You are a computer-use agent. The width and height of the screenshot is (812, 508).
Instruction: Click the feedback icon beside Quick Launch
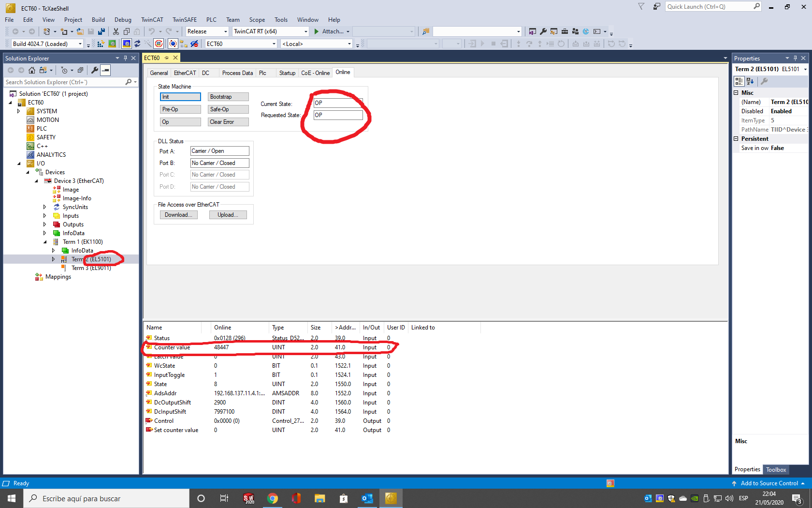[656, 7]
